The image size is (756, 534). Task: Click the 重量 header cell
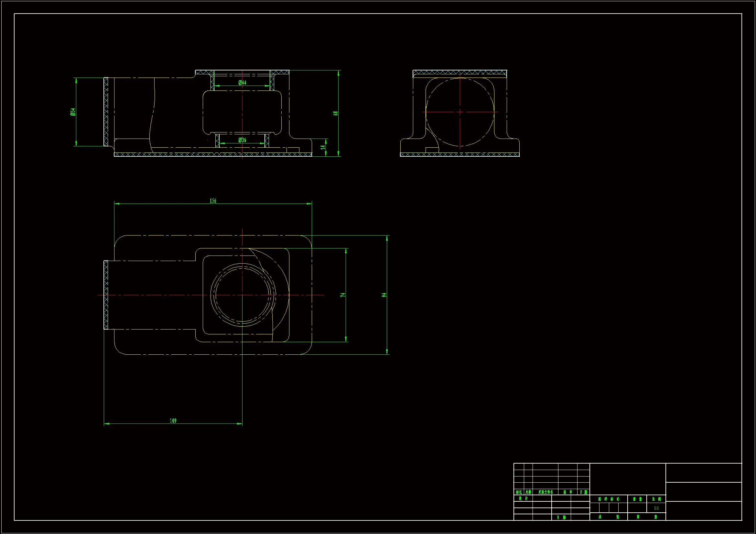pos(637,499)
